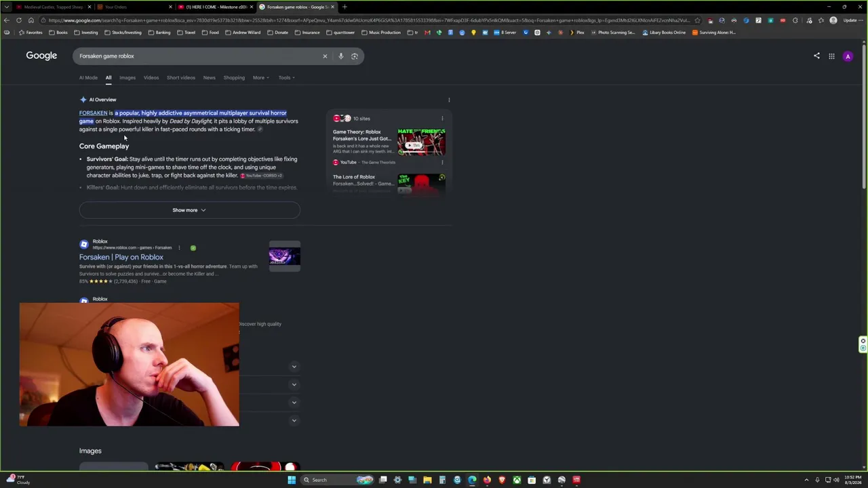Open Game Theory video thumbnail
Viewport: 868px width, 488px height.
422,142
